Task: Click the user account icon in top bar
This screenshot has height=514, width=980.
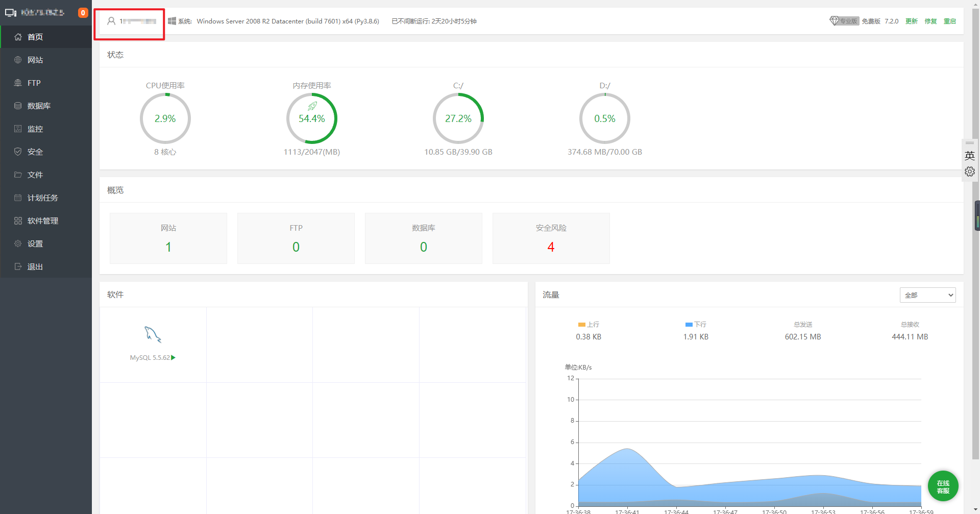Action: [x=111, y=21]
